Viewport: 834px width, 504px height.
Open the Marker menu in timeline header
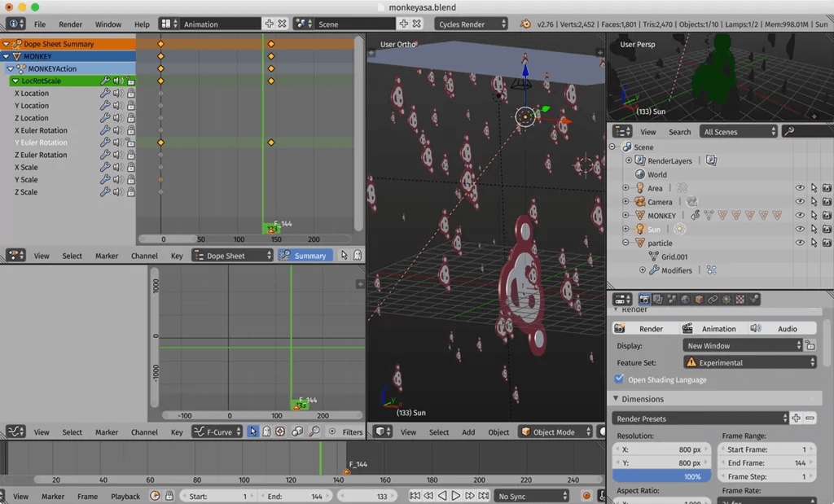coord(53,496)
